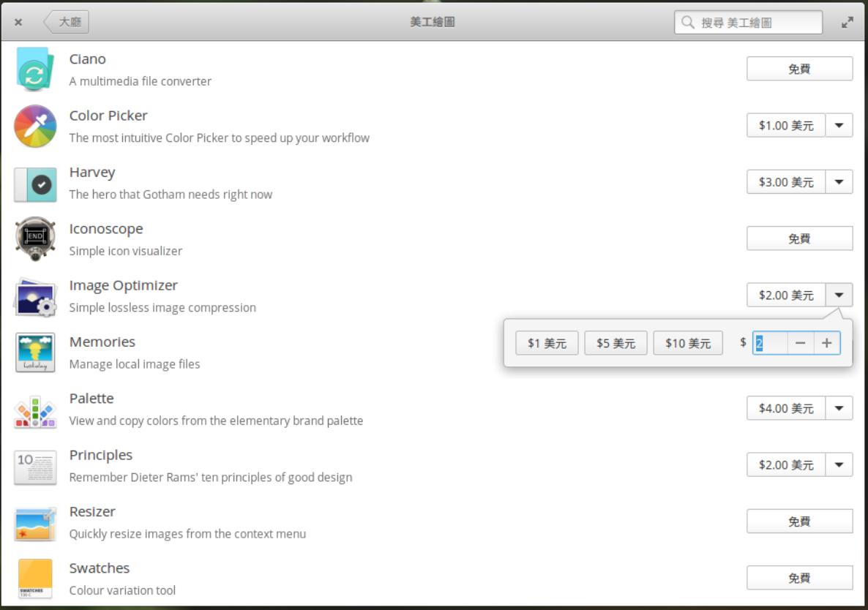
Task: Click the Resizer app icon
Action: pyautogui.click(x=34, y=521)
